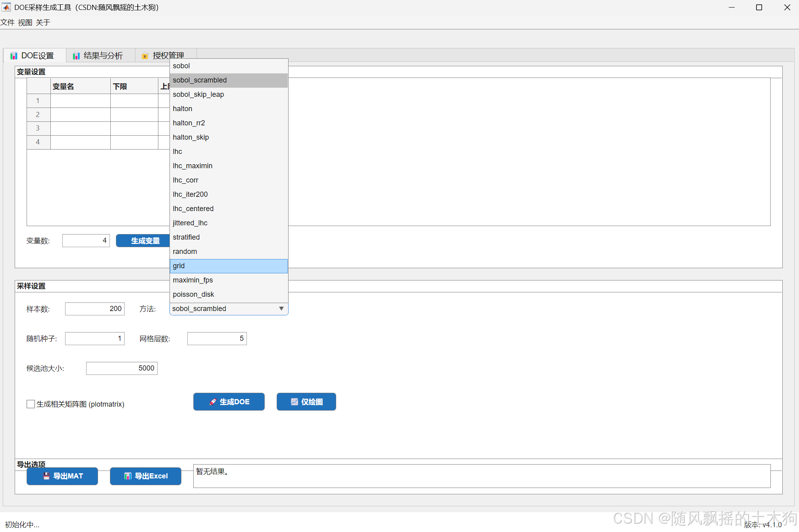Screen dimensions: 799x532
Task: Click the spreadsheet icon on 导出Excel
Action: point(127,476)
